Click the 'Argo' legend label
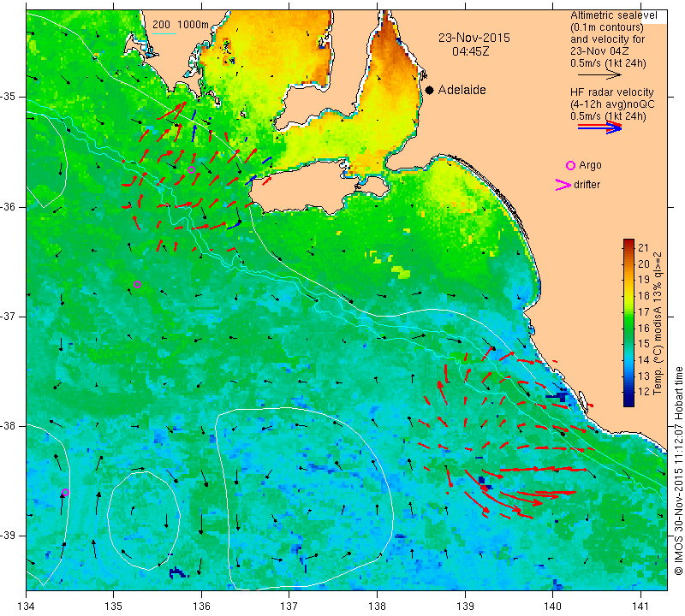This screenshot has width=685, height=616. [x=590, y=165]
